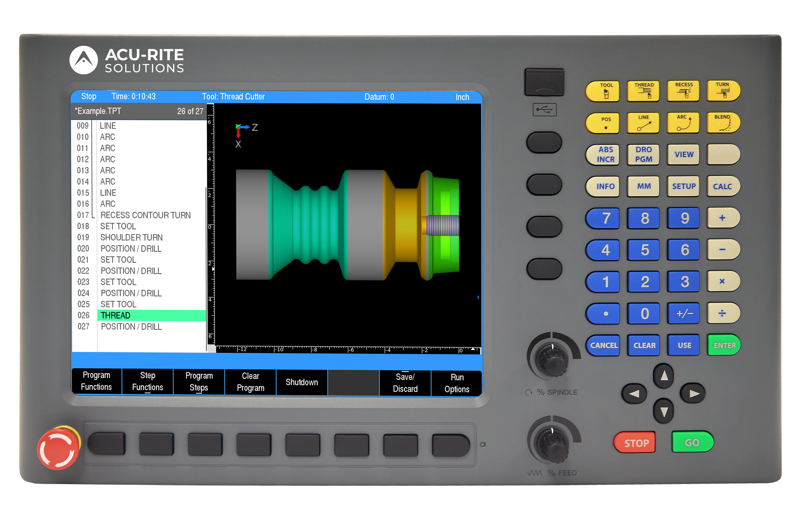Open Step Functions softkey menu
The width and height of the screenshot is (798, 532).
click(x=148, y=381)
